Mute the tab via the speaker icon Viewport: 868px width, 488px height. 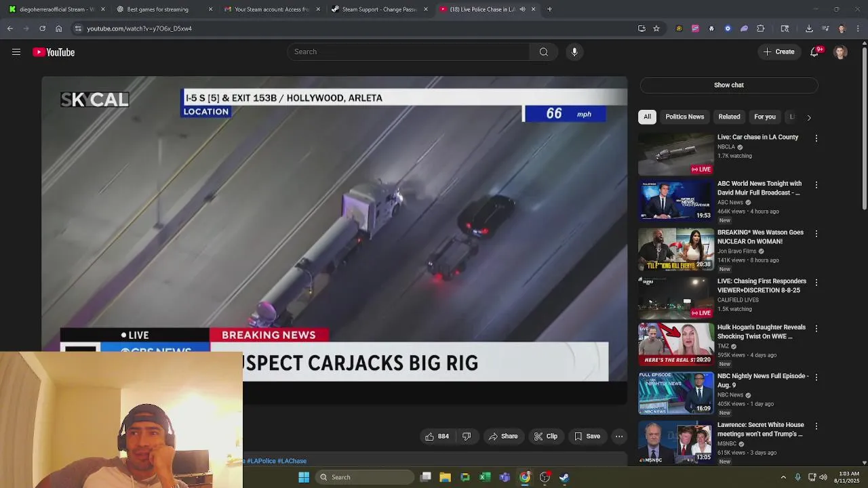point(522,9)
